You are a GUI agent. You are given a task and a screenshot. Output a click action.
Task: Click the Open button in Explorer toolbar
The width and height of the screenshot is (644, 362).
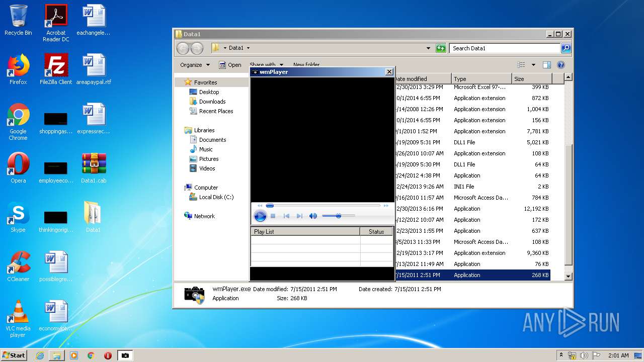tap(230, 65)
